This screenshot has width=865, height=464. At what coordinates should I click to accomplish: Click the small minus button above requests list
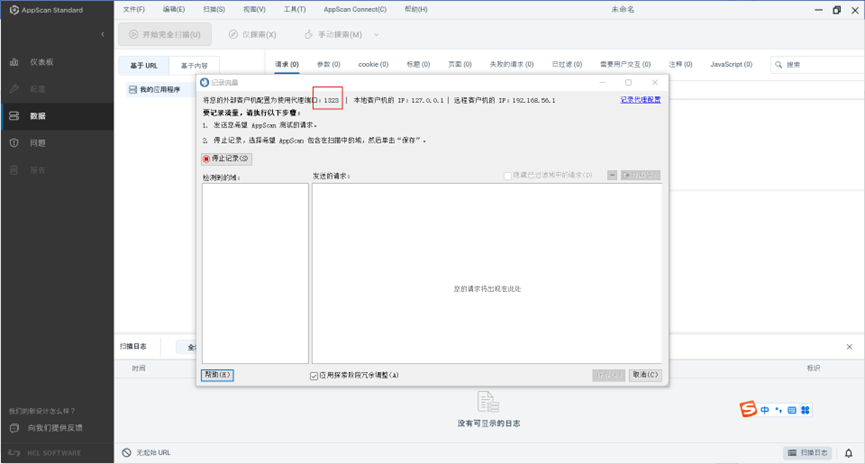612,175
